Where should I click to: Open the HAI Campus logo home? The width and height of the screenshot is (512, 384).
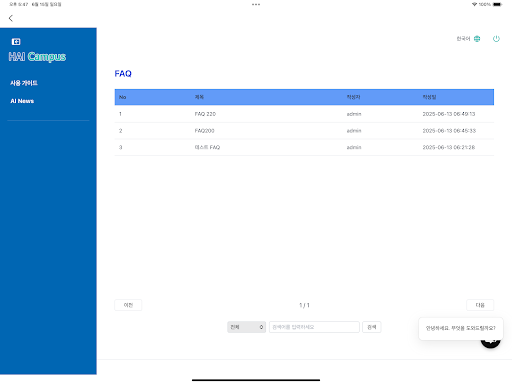coord(37,57)
